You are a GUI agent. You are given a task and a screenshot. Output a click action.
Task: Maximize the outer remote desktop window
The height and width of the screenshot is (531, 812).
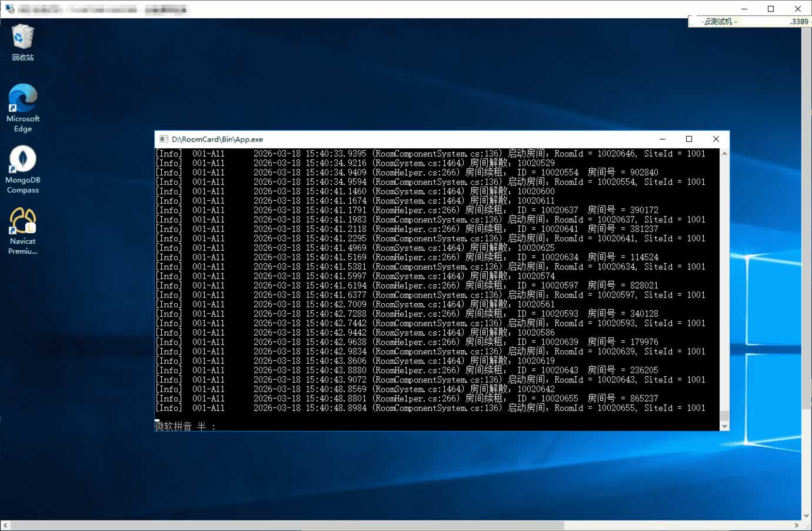[x=771, y=9]
